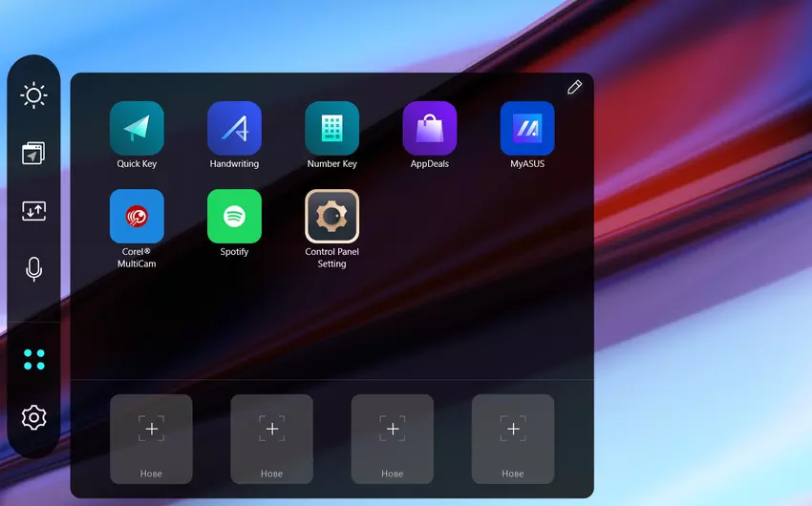Image resolution: width=812 pixels, height=506 pixels.
Task: Open settings via sidebar gear icon
Action: click(33, 417)
